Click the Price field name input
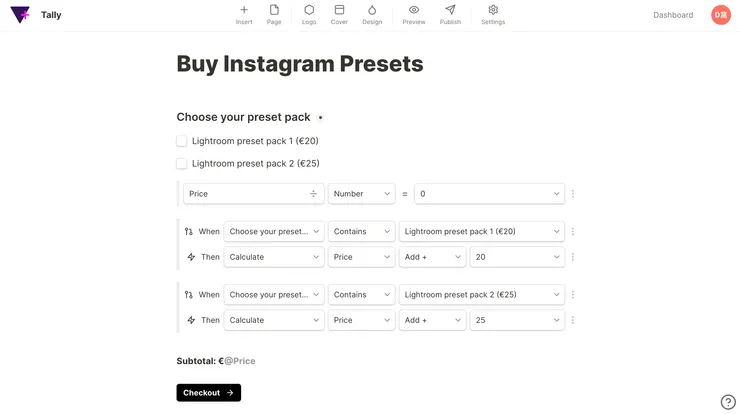740x414 pixels. [x=245, y=194]
